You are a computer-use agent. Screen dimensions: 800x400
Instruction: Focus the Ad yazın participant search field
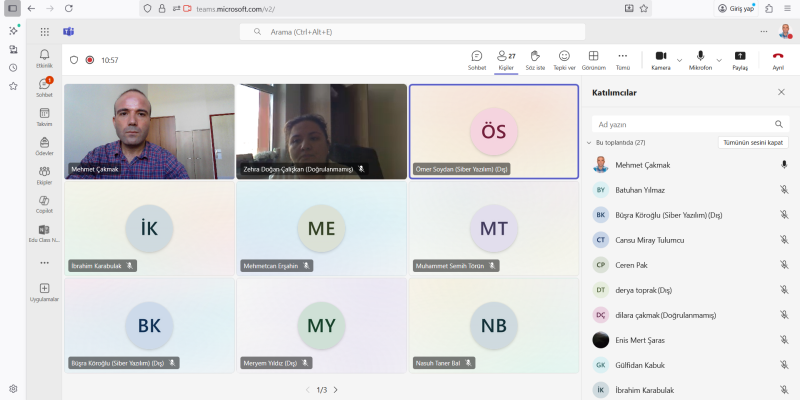[690, 124]
